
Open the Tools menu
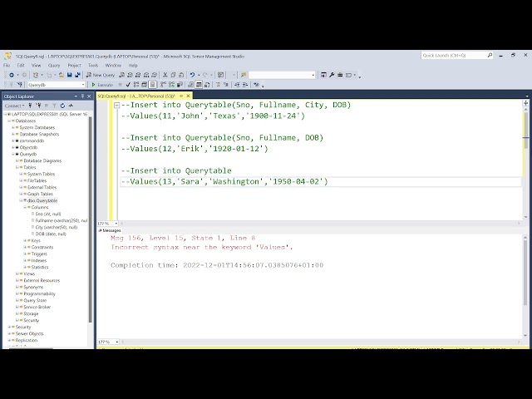[93, 65]
